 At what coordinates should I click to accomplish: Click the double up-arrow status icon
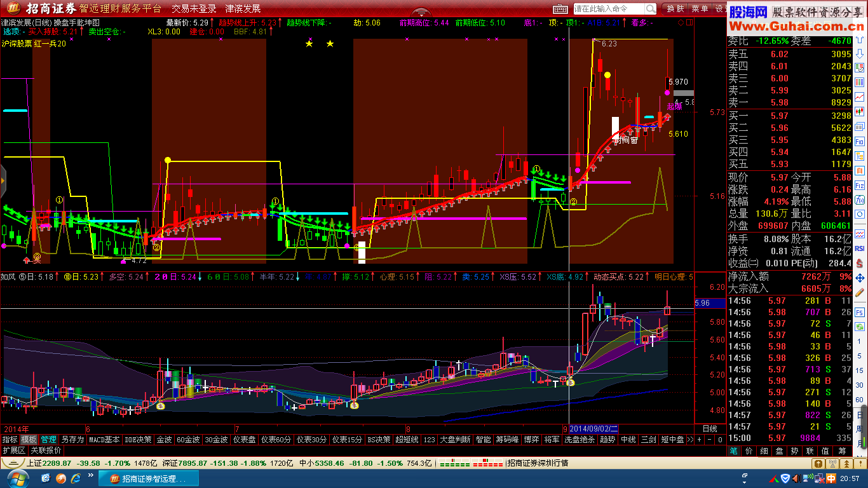[x=846, y=464]
